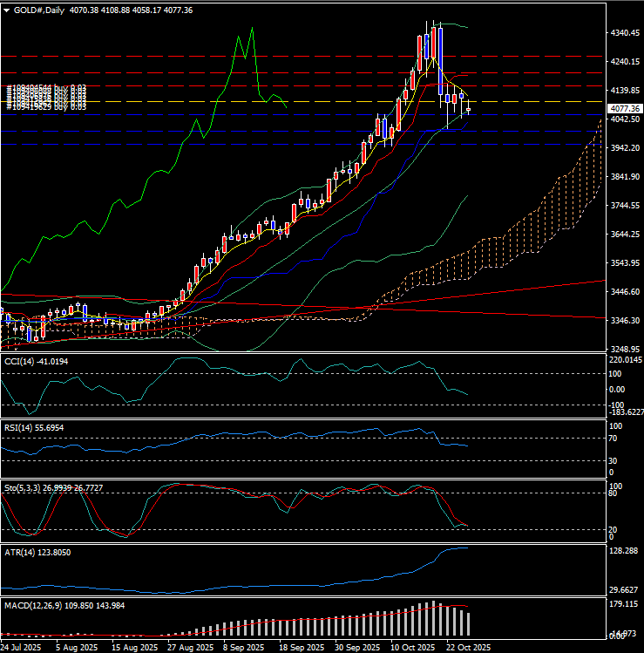Select the topmost red dashed horizontal line
Image resolution: width=644 pixels, height=653 pixels.
[x=261, y=56]
